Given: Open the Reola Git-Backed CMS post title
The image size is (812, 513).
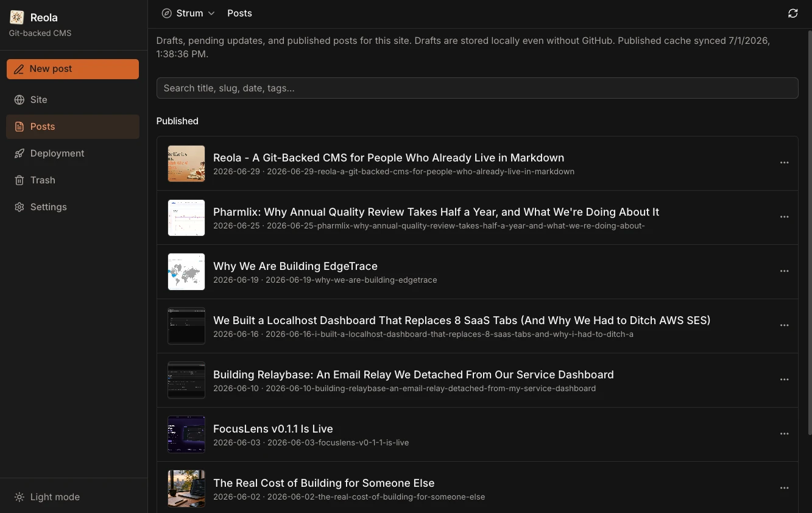Looking at the screenshot, I should [x=389, y=158].
